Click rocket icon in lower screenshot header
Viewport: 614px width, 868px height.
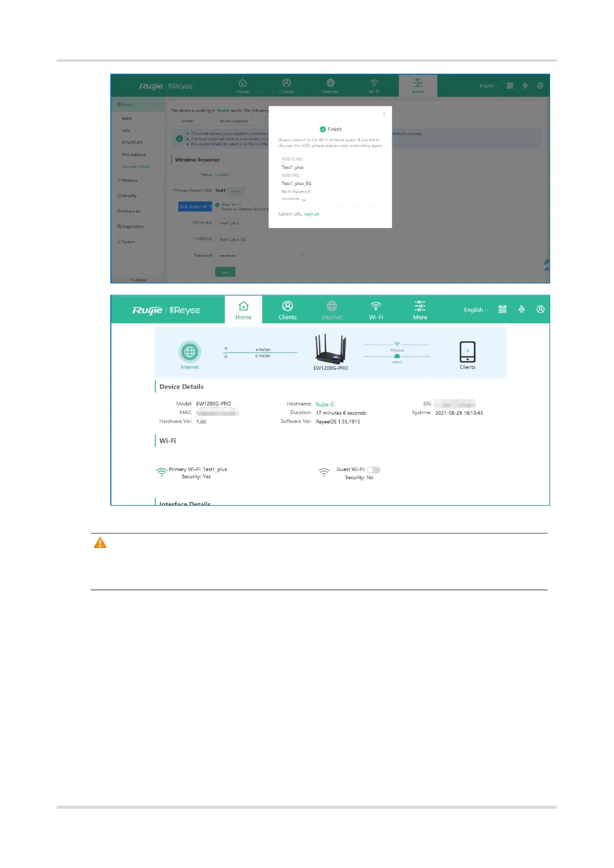click(522, 309)
